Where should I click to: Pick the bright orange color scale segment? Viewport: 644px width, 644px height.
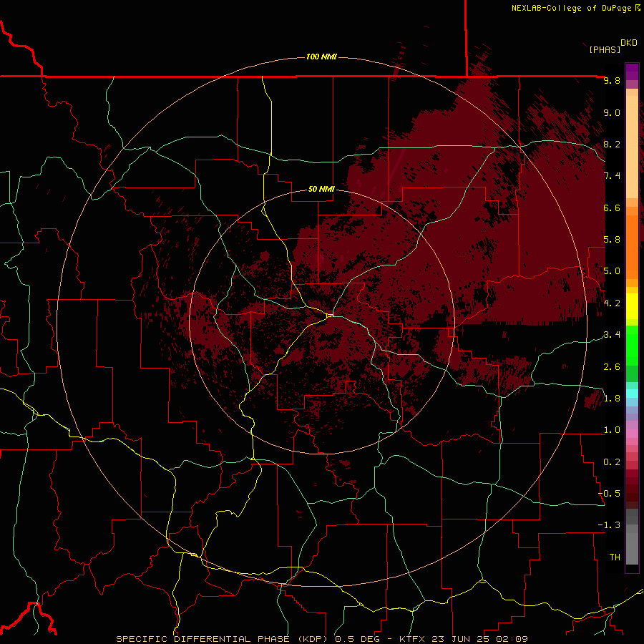pos(632,248)
